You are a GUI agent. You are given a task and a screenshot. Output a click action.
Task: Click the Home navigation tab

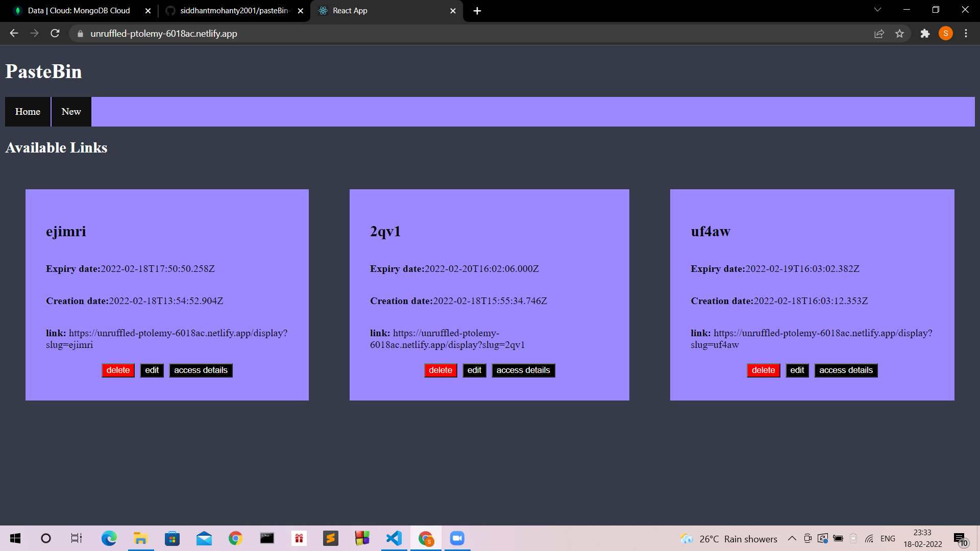(x=27, y=111)
